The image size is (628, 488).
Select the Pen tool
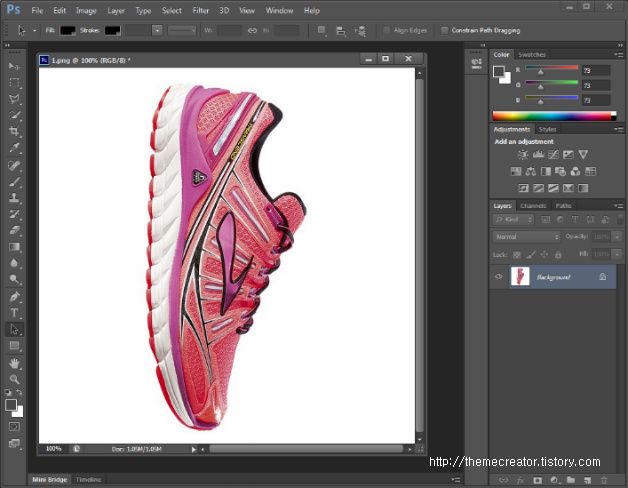(x=14, y=296)
